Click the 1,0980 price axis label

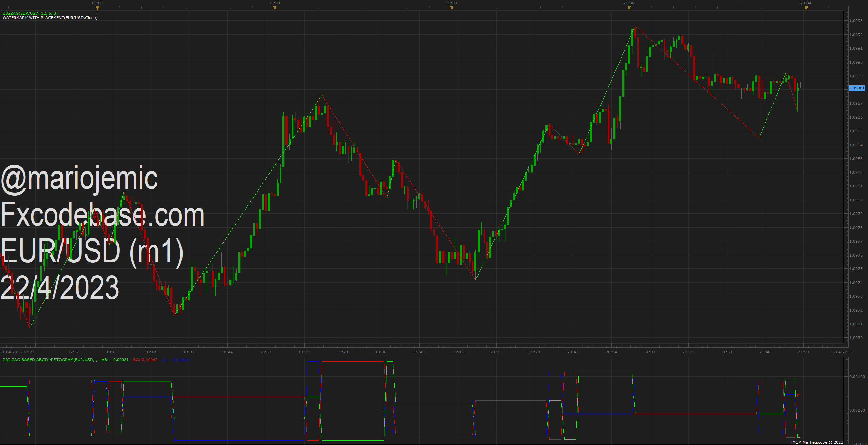856,200
